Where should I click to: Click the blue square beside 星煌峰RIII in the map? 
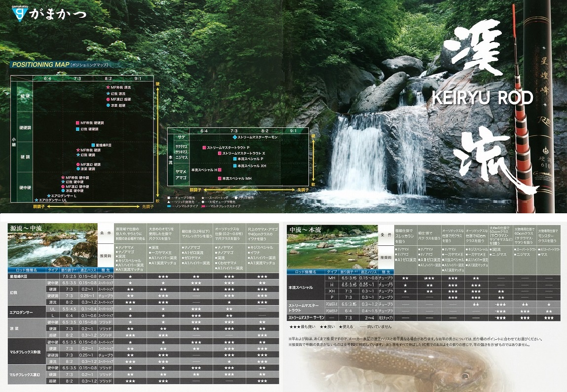pos(93,145)
